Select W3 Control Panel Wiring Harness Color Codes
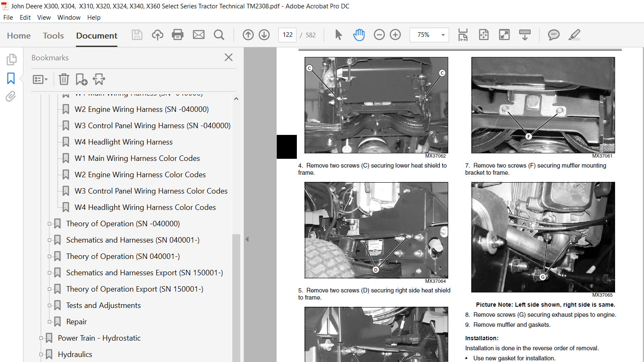 point(151,191)
